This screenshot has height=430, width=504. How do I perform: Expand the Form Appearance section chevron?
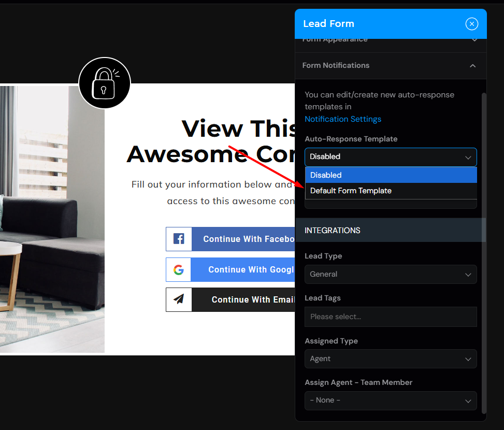point(474,40)
